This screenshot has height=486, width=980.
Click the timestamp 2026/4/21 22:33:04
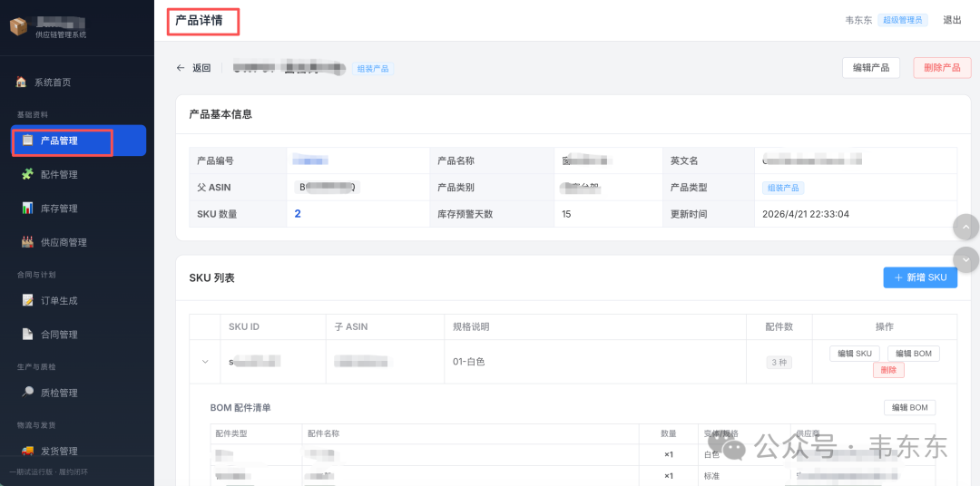click(806, 214)
